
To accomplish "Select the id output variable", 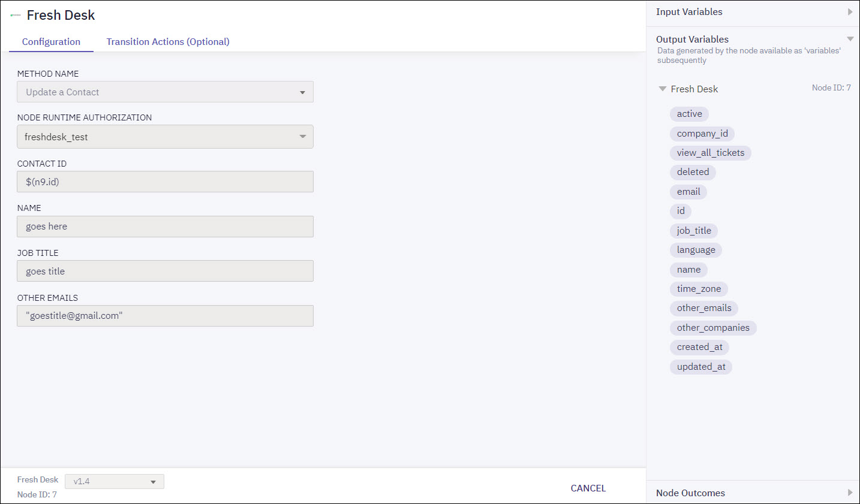I will pos(681,211).
